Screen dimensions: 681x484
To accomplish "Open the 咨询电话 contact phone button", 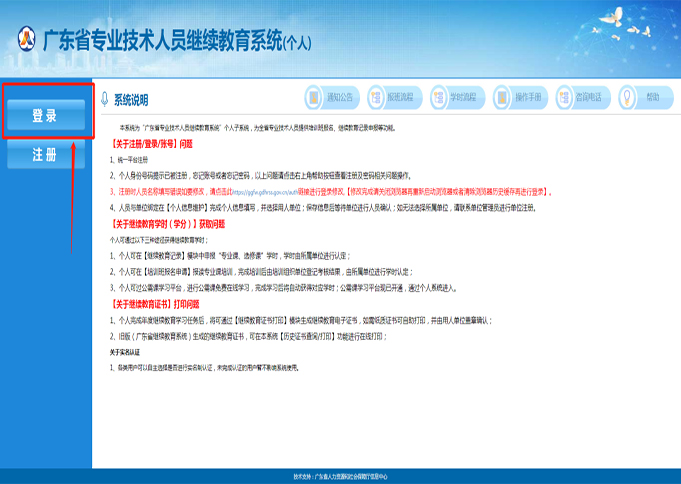I will 583,97.
